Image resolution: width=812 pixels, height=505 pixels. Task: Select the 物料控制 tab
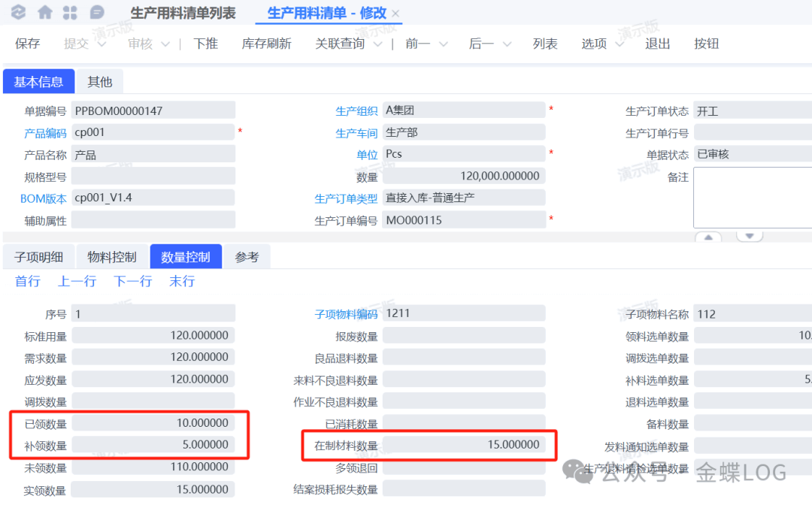point(111,257)
